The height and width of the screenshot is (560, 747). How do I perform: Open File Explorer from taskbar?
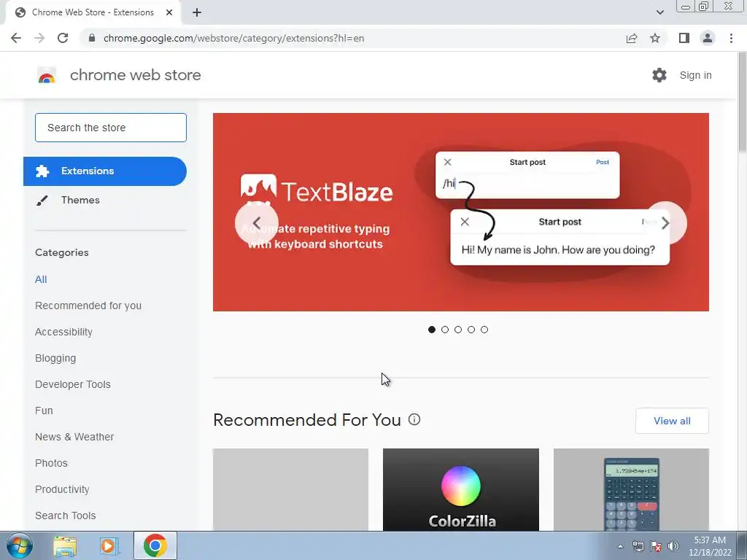[65, 545]
